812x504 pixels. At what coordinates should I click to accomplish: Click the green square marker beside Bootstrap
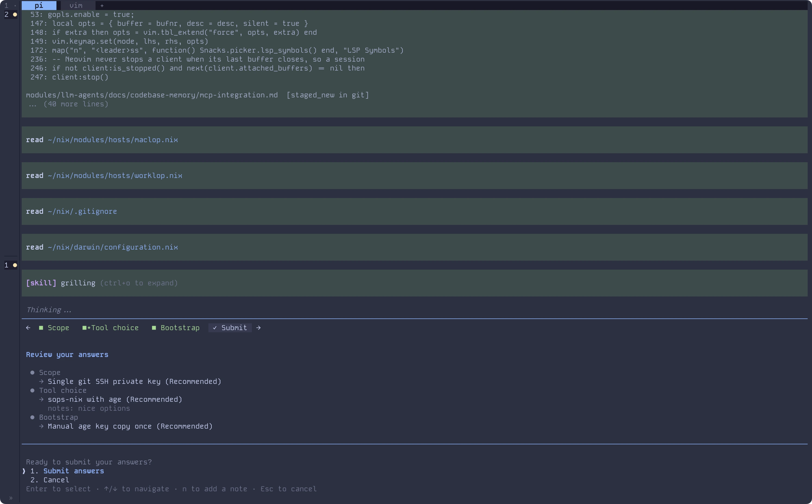[154, 328]
